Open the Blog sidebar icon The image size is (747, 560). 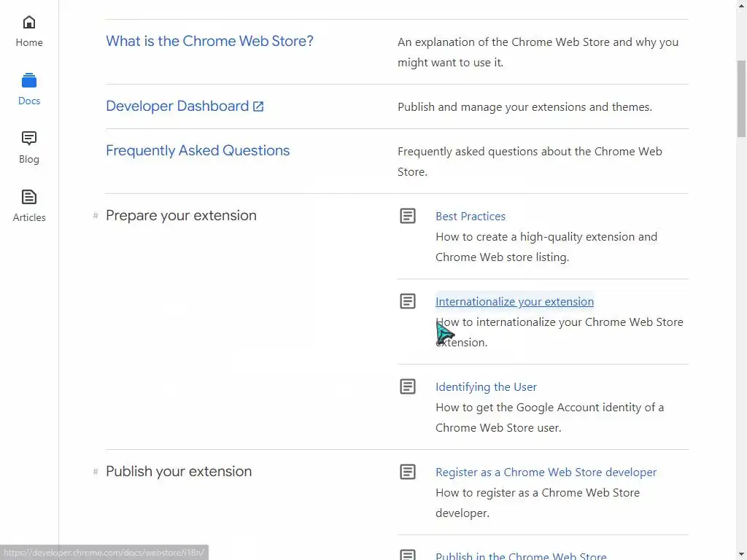[x=29, y=139]
